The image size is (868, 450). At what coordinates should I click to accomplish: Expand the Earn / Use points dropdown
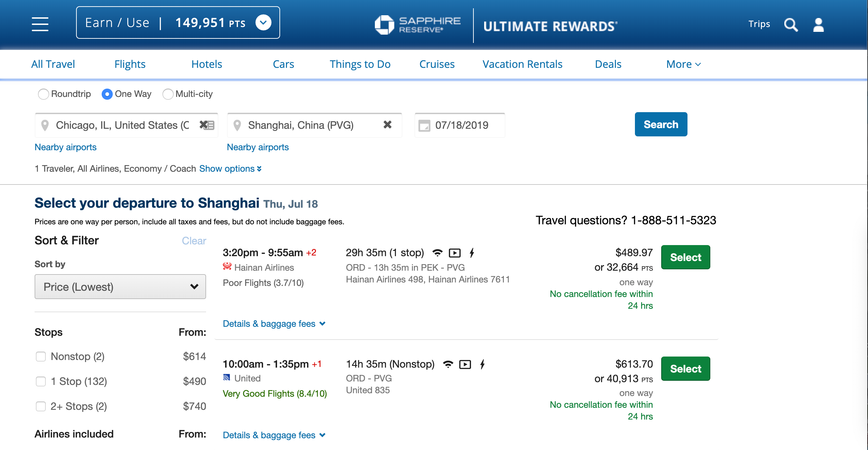(x=263, y=23)
